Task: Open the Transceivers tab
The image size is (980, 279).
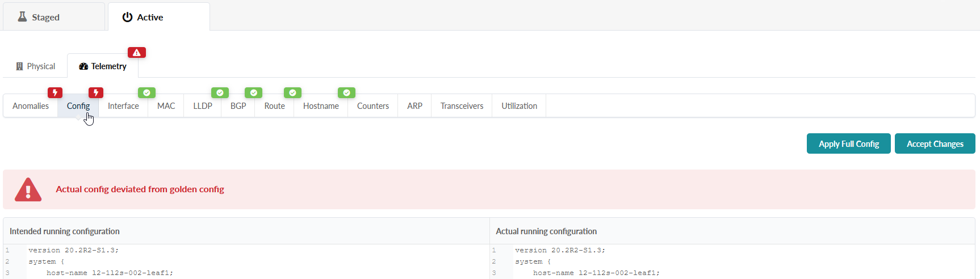Action: click(462, 106)
